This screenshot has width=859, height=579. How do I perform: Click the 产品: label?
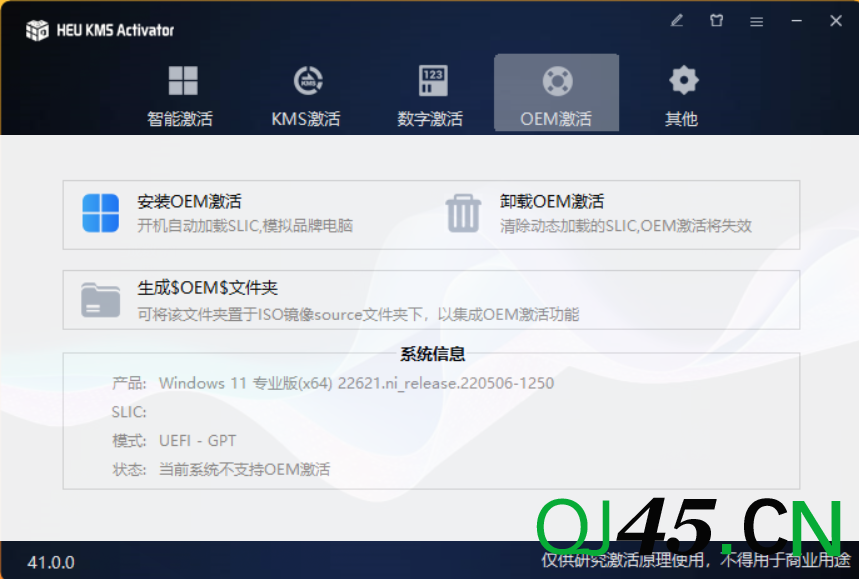(129, 383)
